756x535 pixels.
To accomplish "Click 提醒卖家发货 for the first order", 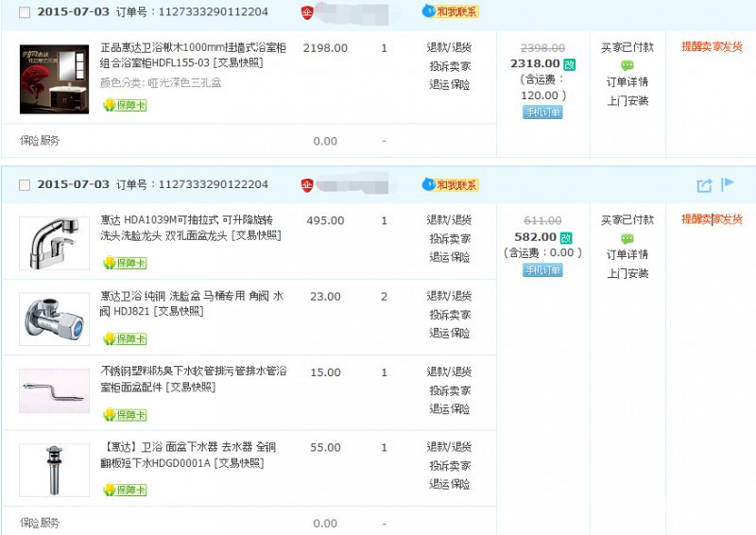I will (712, 46).
